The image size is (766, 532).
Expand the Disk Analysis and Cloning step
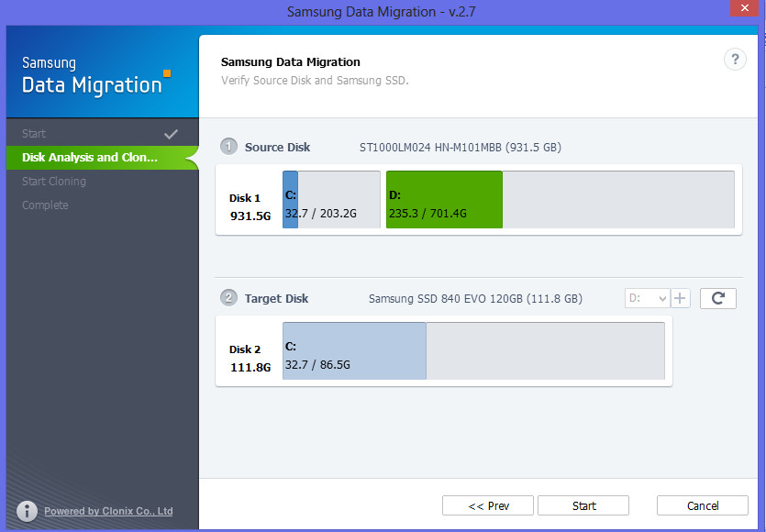[x=92, y=157]
